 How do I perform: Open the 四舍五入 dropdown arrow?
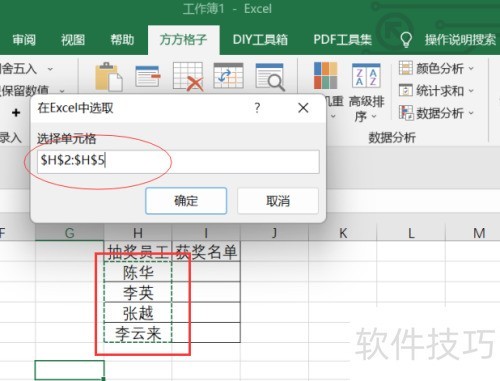(50, 69)
